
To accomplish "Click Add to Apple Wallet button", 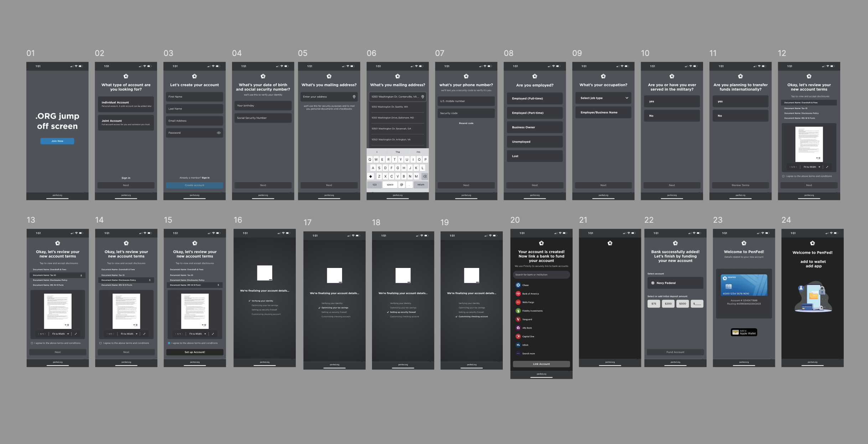I will point(744,332).
